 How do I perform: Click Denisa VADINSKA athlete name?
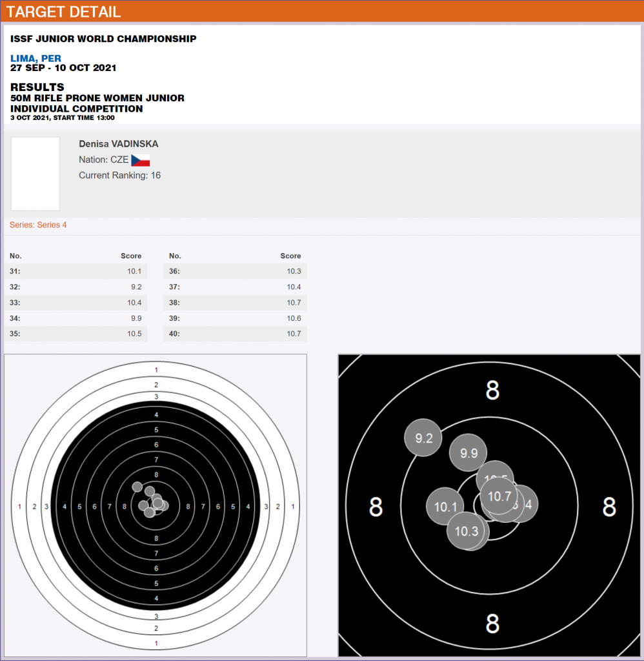tap(118, 144)
